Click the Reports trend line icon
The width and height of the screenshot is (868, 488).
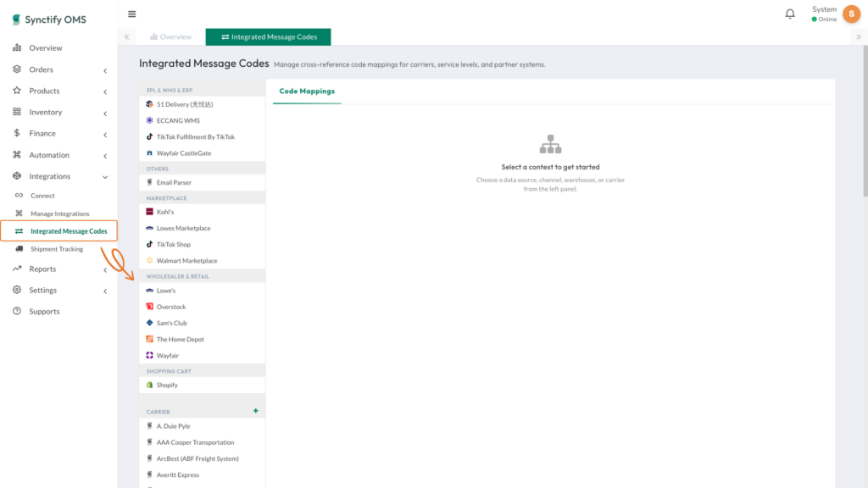click(x=17, y=269)
